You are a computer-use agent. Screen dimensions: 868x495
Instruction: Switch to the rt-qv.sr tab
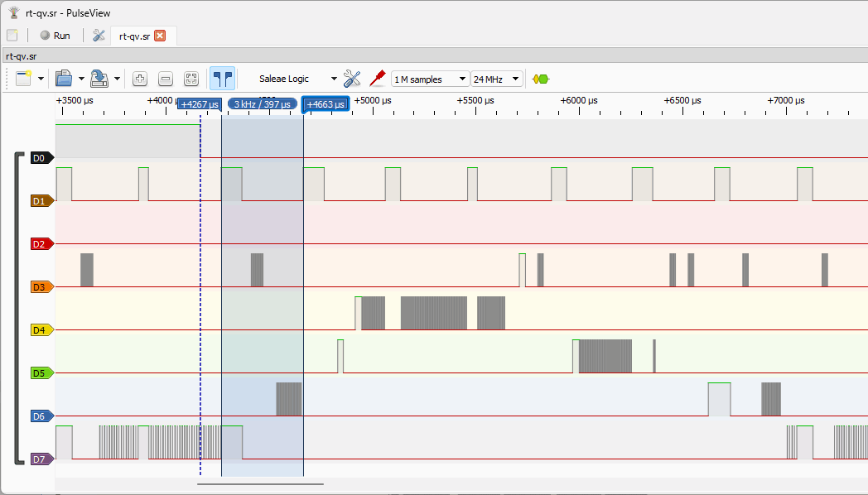point(134,36)
